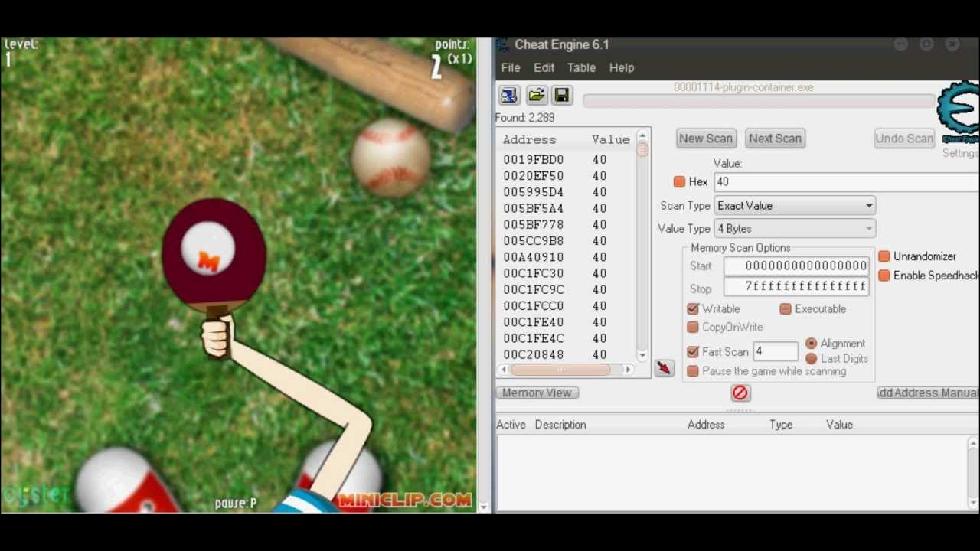Viewport: 980px width, 551px height.
Task: Click the MINICLIP.COM link in the game
Action: coord(404,500)
